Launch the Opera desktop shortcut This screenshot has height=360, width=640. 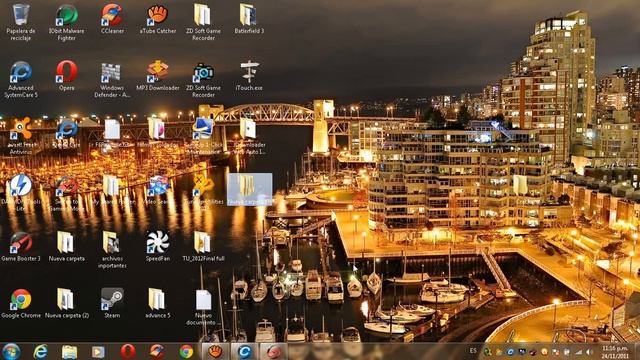tap(67, 76)
